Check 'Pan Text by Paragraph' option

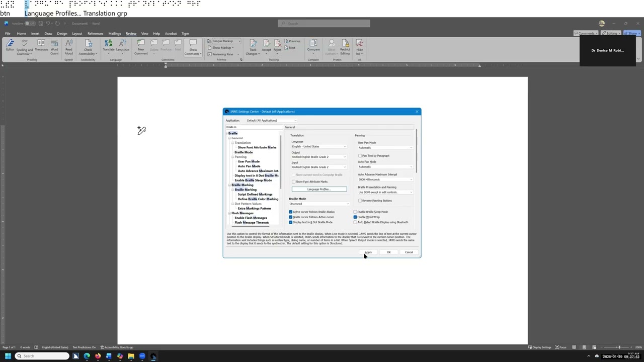(x=360, y=156)
